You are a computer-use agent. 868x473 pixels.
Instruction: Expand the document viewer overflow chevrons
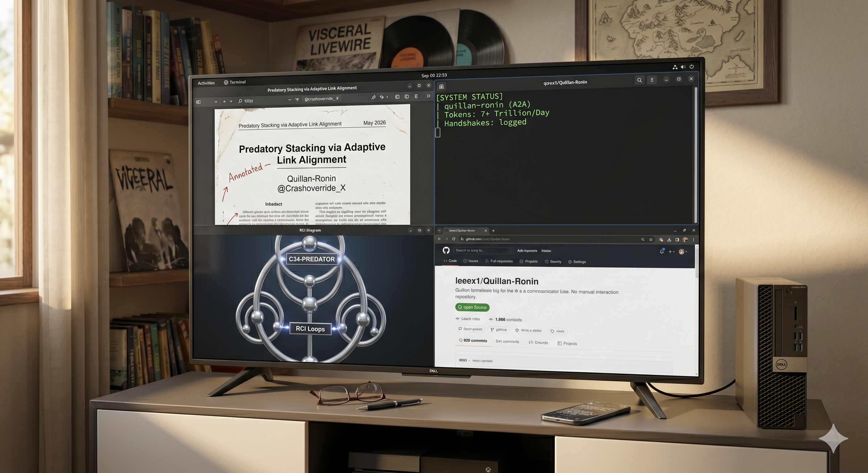428,96
